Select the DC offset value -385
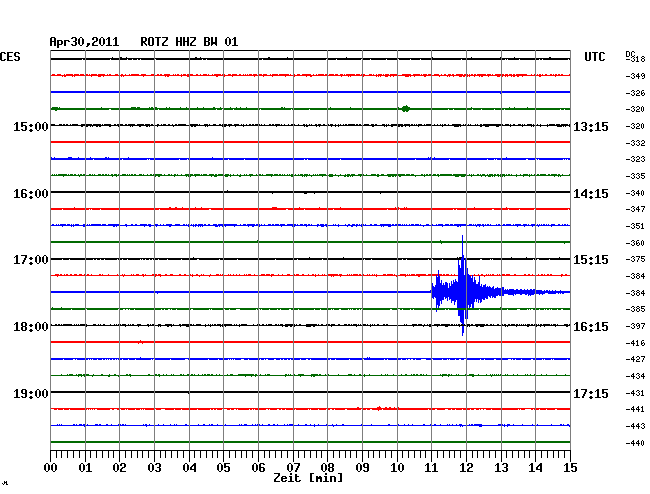The image size is (650, 494). point(635,309)
